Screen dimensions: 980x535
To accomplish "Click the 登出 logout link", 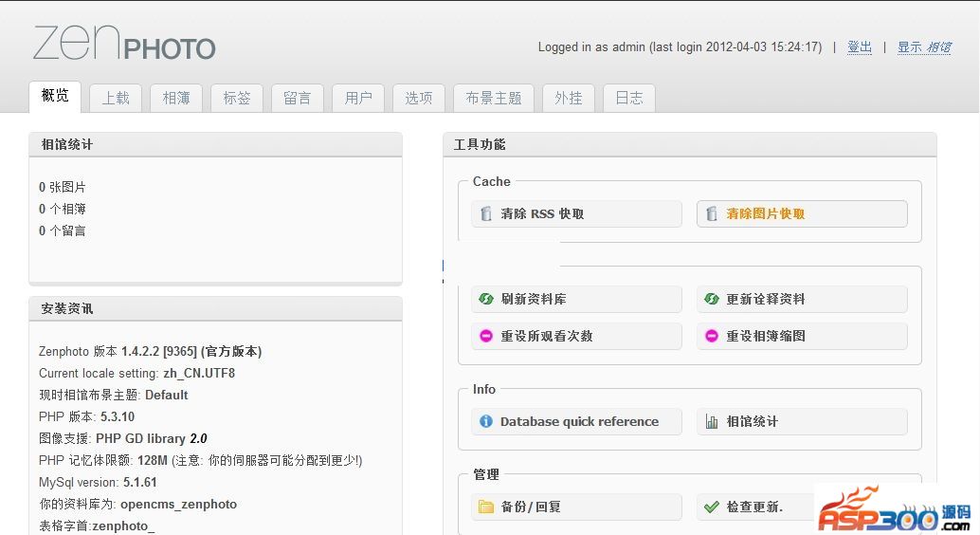I will 860,46.
